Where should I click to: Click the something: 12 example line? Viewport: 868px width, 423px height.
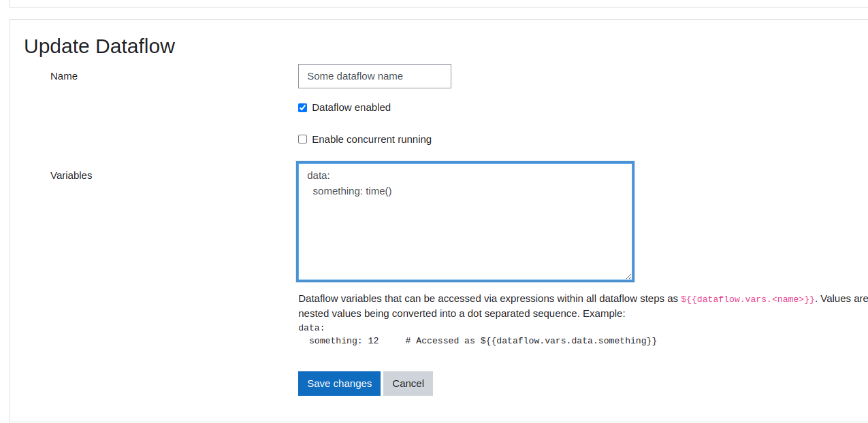[344, 341]
